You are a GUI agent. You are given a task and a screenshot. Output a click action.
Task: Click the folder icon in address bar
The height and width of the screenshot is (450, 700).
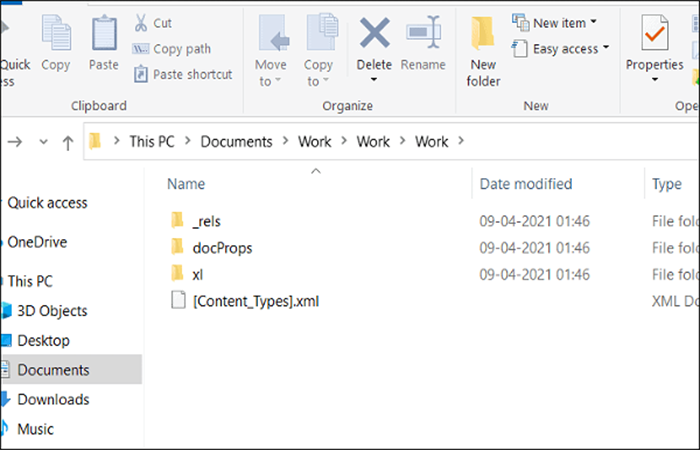pos(95,141)
